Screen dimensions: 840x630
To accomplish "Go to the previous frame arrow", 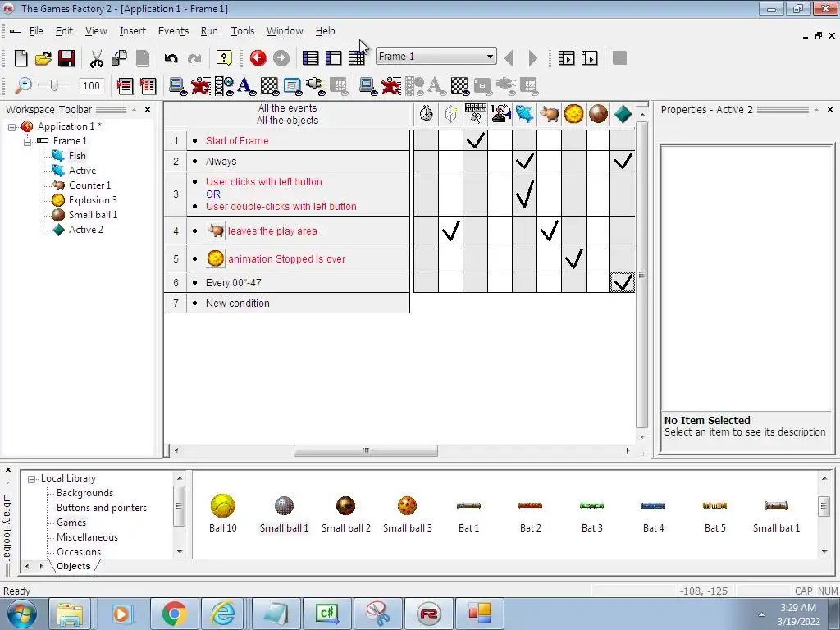I will coord(509,58).
